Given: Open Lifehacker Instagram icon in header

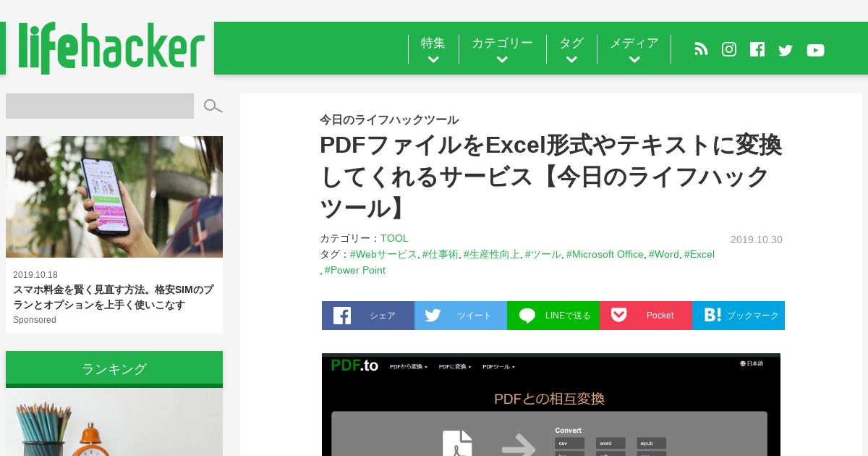Looking at the screenshot, I should point(729,49).
